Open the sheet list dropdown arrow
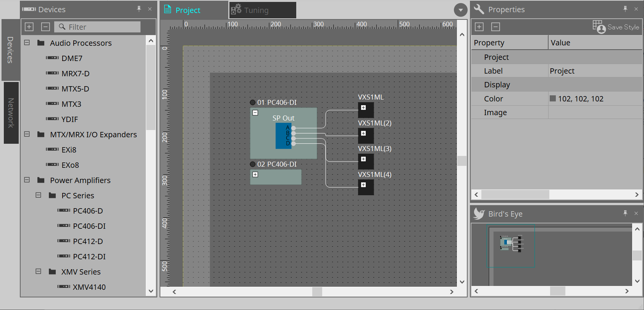The height and width of the screenshot is (310, 644). (460, 10)
